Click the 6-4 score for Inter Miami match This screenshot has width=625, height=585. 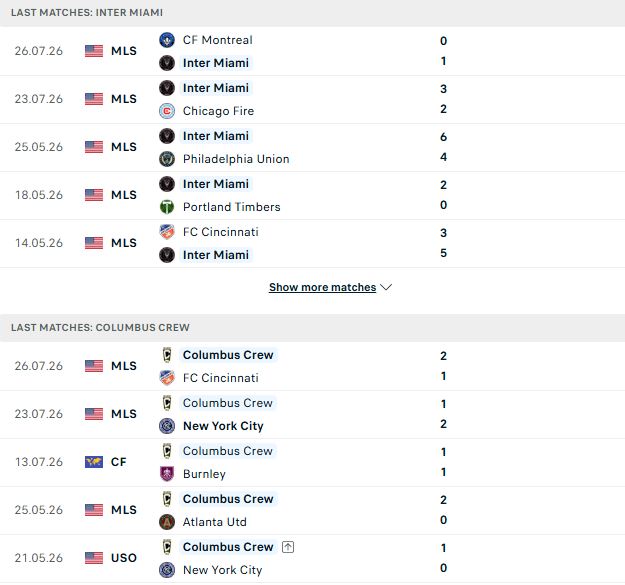coord(443,147)
